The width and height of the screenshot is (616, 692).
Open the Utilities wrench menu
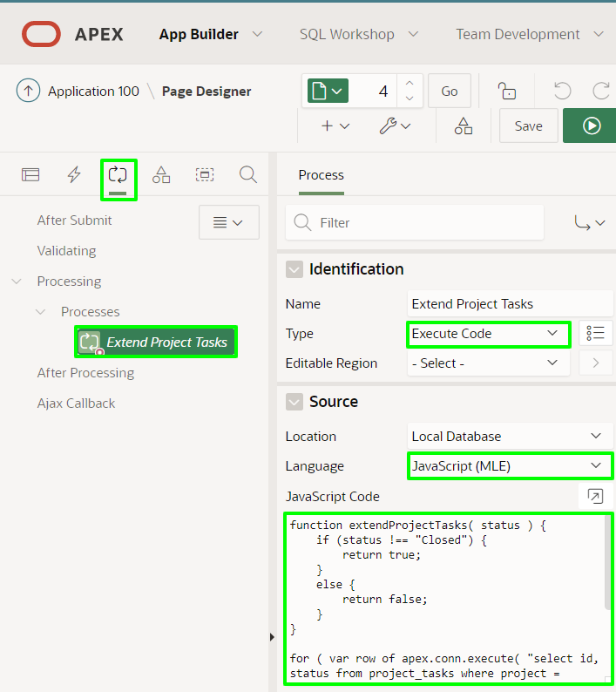pos(395,126)
